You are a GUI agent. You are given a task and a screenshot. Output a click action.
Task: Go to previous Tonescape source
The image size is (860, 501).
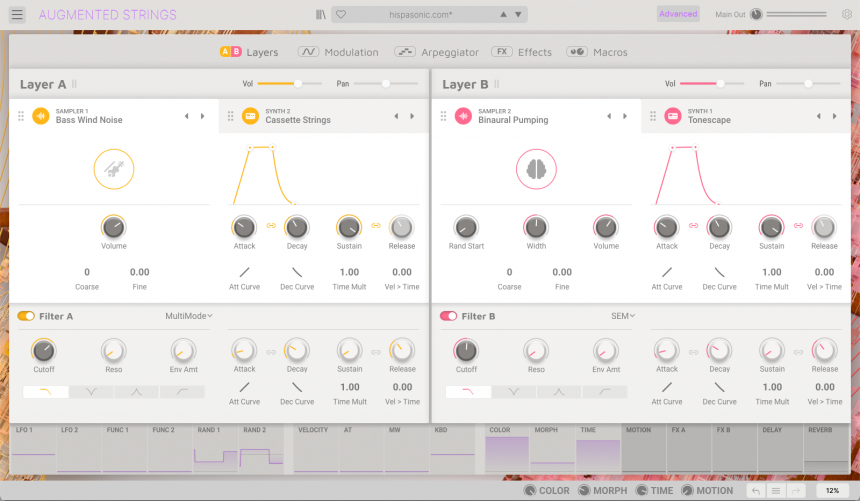click(818, 116)
